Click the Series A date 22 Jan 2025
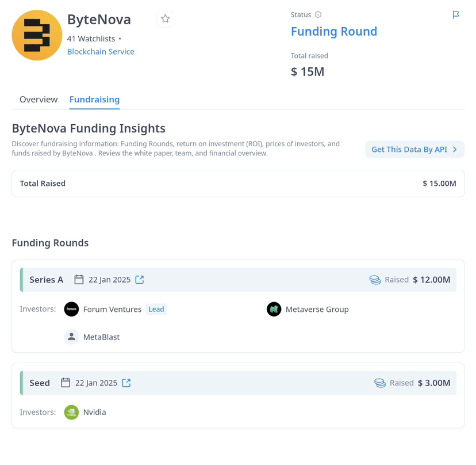The image size is (476, 465). pos(109,280)
